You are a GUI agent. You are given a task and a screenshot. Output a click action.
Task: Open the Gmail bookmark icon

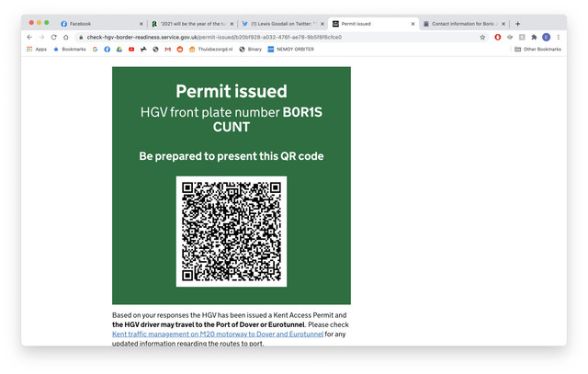pyautogui.click(x=167, y=49)
